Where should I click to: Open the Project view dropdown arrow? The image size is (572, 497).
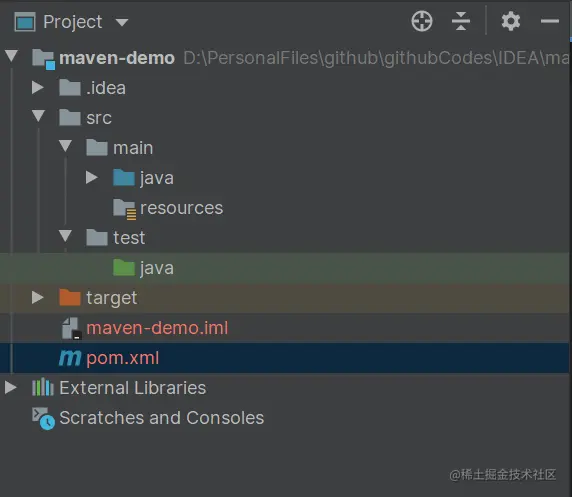(122, 23)
